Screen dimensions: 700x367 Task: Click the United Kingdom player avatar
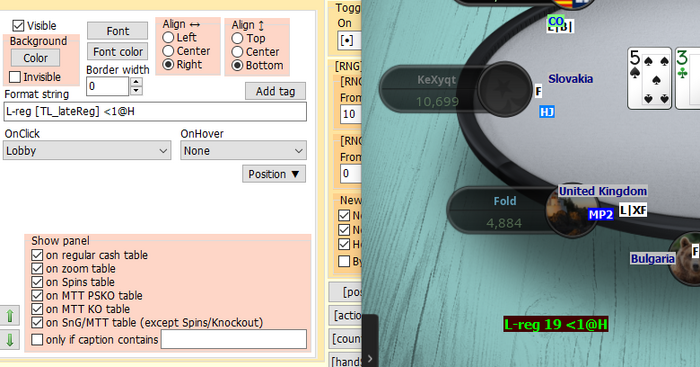(x=571, y=211)
